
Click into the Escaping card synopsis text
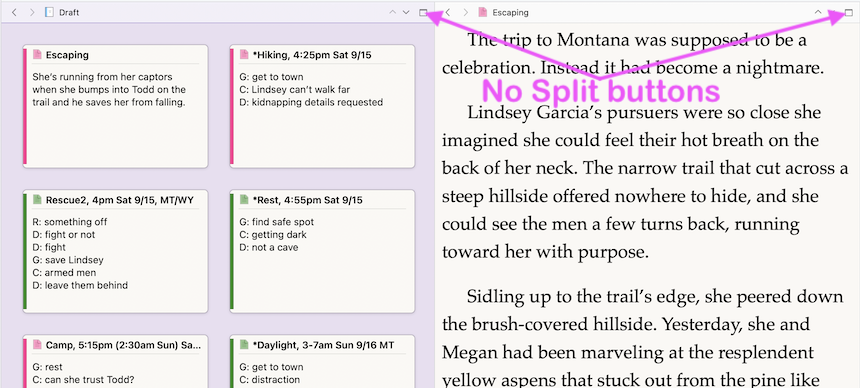(x=109, y=89)
